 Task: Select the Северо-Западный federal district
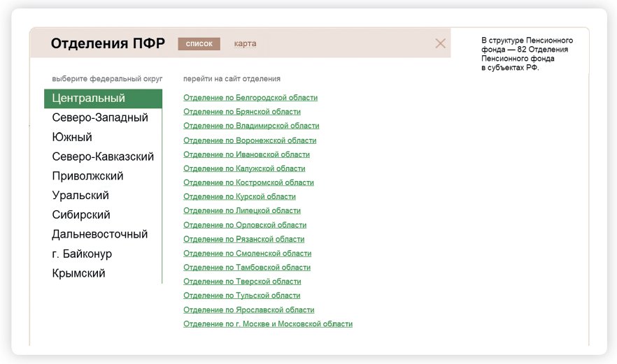100,117
